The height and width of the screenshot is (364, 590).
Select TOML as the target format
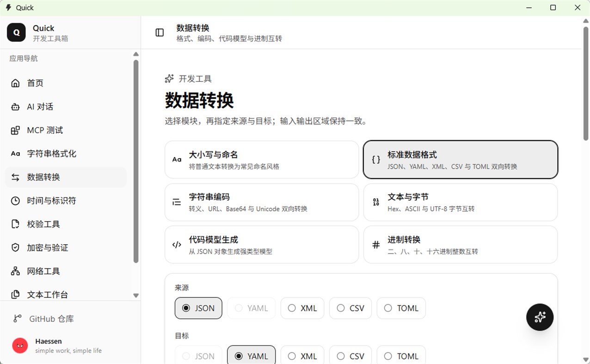401,356
